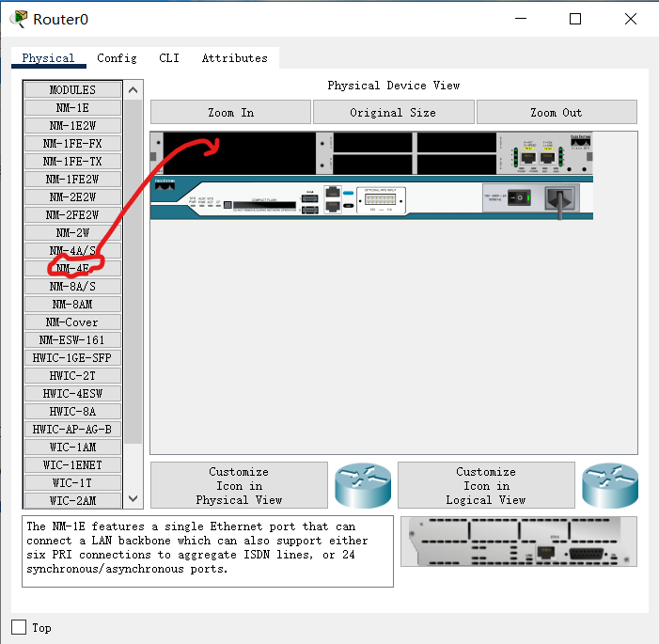Select the NM-ESW-161 module
This screenshot has width=659, height=644.
click(x=72, y=340)
